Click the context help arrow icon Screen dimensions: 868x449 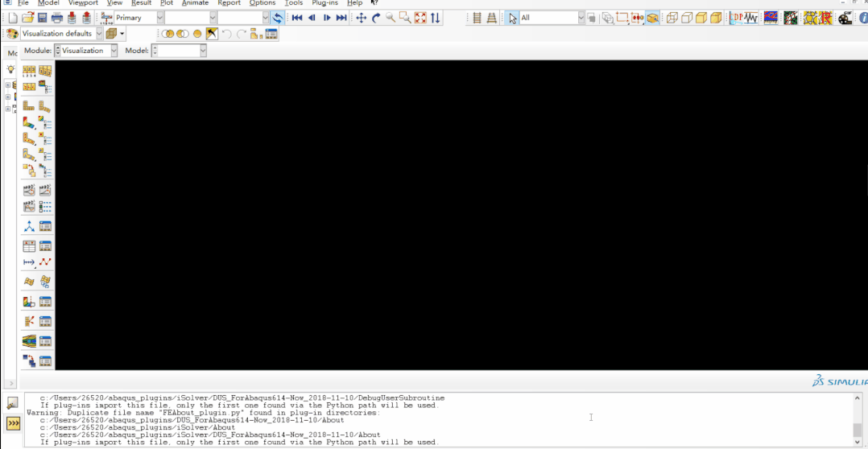tap(374, 2)
